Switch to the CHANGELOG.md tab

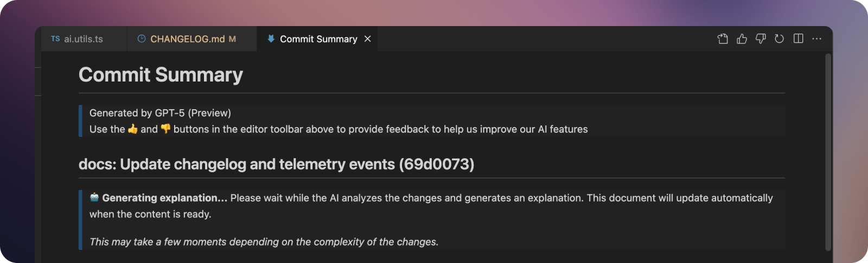tap(192, 39)
